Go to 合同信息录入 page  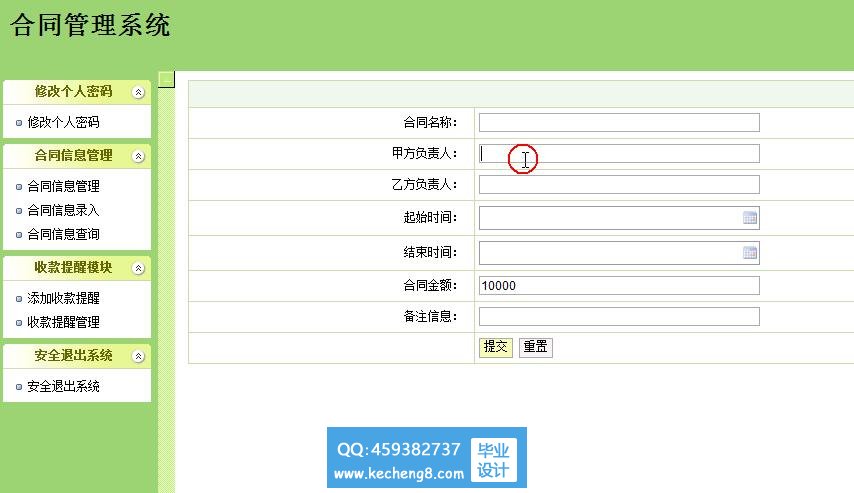(63, 210)
